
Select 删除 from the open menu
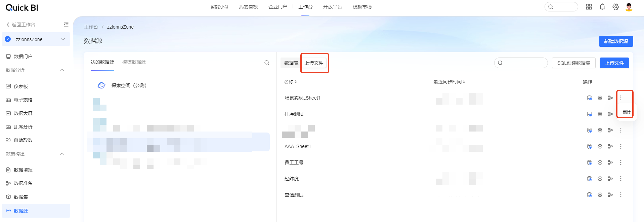[627, 112]
